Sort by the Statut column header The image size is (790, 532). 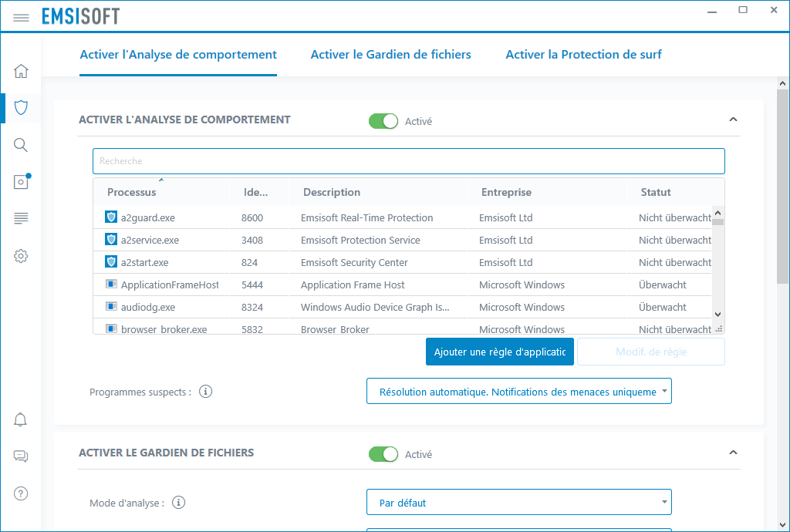coord(675,192)
